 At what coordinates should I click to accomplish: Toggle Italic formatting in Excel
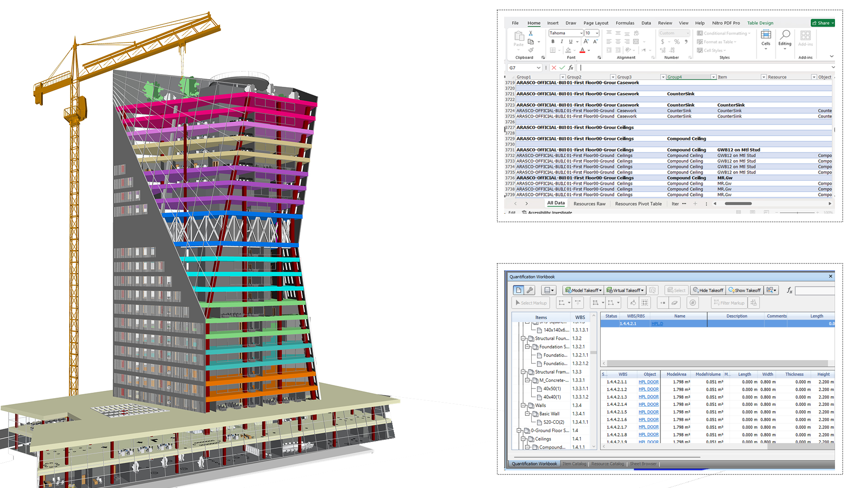pos(561,42)
